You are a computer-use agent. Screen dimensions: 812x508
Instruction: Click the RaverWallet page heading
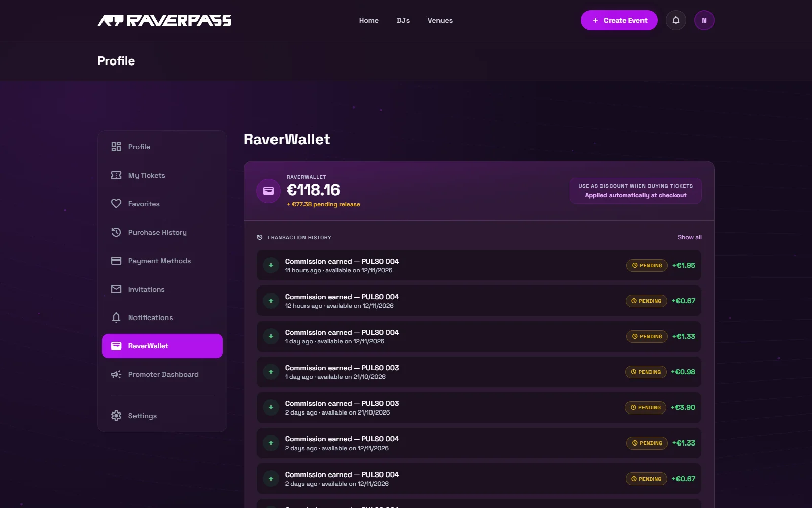click(x=287, y=139)
